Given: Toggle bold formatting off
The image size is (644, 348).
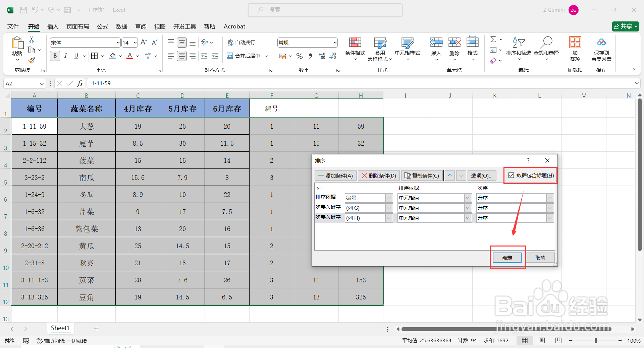Looking at the screenshot, I should pyautogui.click(x=55, y=56).
